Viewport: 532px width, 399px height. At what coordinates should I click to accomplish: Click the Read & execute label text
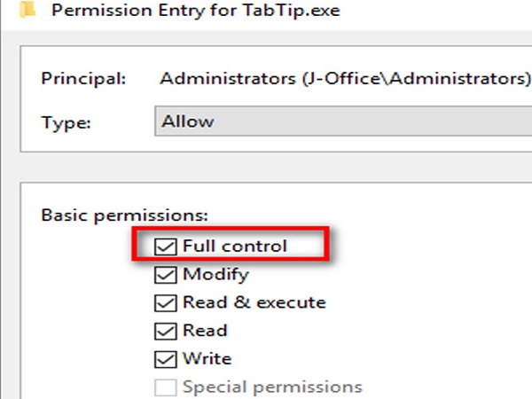coord(254,302)
